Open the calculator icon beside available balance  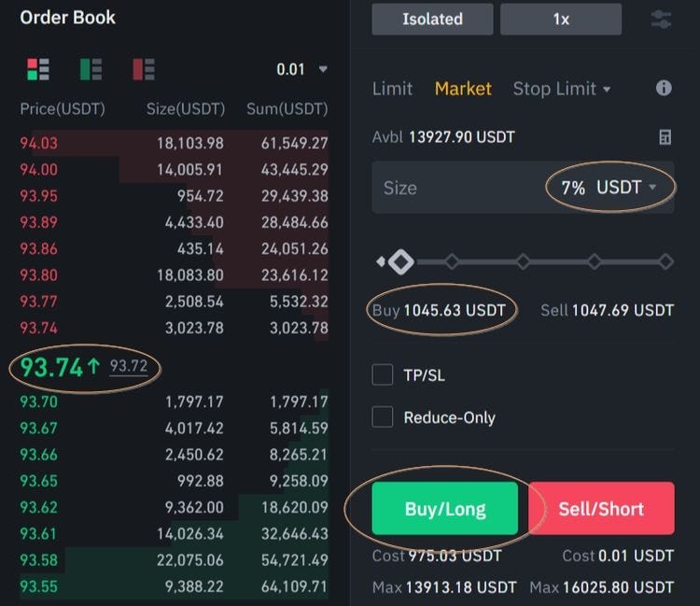click(x=665, y=136)
